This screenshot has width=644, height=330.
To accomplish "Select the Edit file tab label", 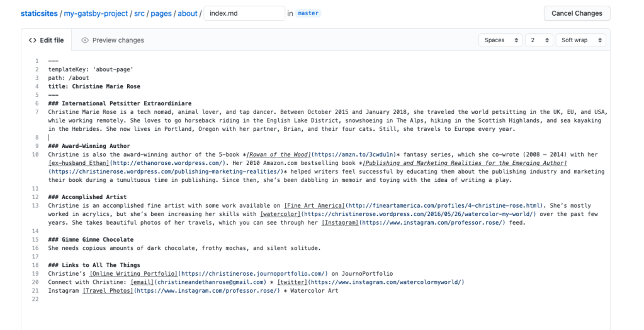I will [x=52, y=40].
